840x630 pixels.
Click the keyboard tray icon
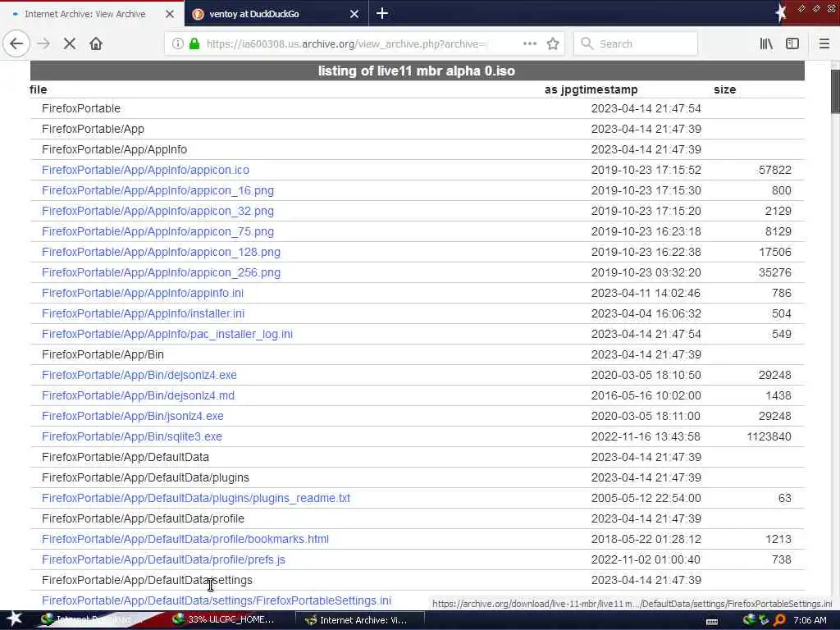click(712, 622)
